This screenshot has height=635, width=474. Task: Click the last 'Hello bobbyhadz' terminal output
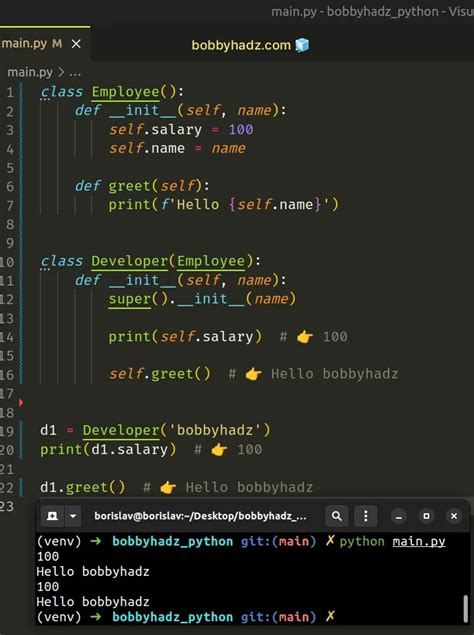click(x=93, y=602)
